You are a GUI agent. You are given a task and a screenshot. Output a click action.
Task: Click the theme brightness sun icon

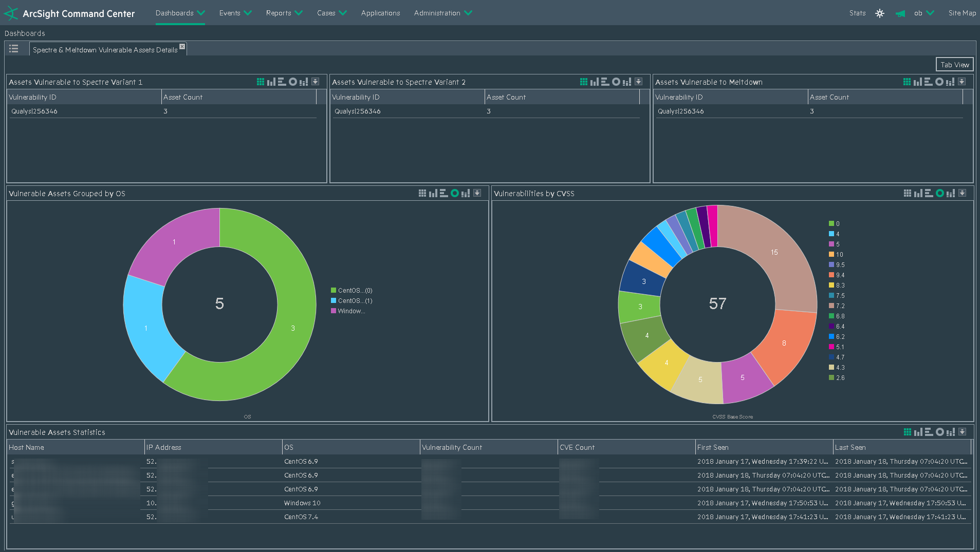coord(879,13)
